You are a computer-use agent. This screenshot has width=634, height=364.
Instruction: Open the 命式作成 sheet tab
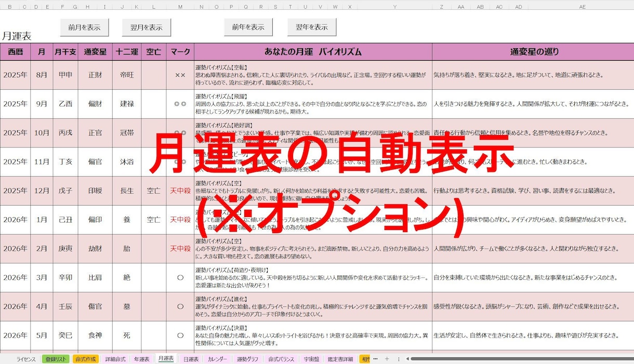pyautogui.click(x=86, y=359)
